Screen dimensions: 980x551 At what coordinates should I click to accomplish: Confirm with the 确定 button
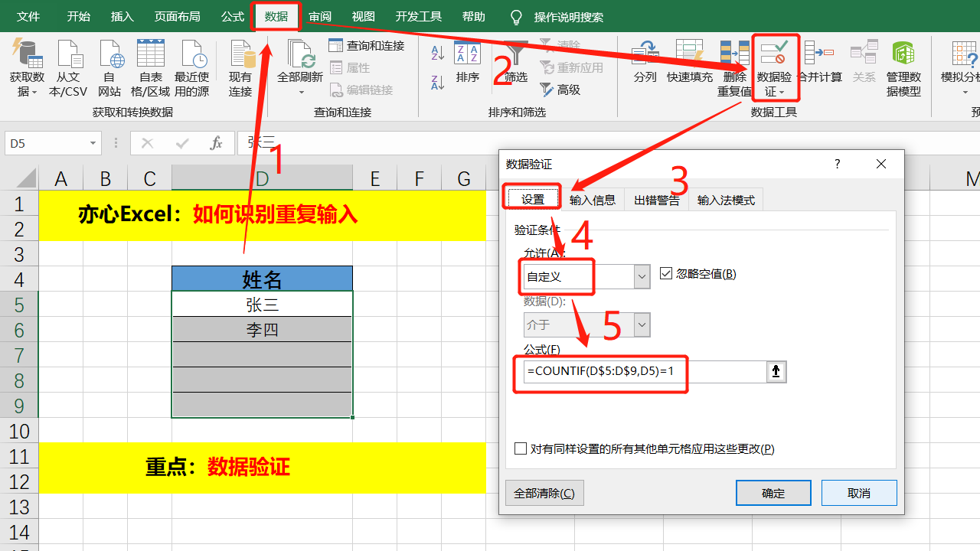click(x=773, y=494)
